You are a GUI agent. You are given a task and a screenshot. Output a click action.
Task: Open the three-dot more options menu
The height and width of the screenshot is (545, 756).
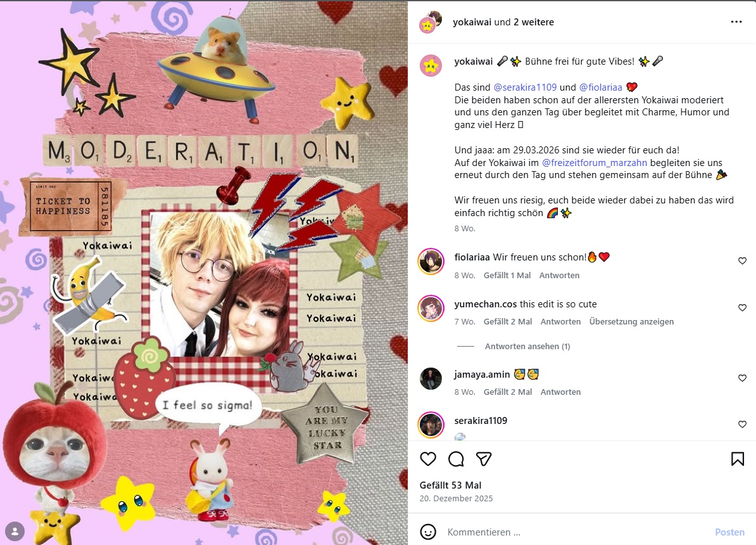pos(736,22)
